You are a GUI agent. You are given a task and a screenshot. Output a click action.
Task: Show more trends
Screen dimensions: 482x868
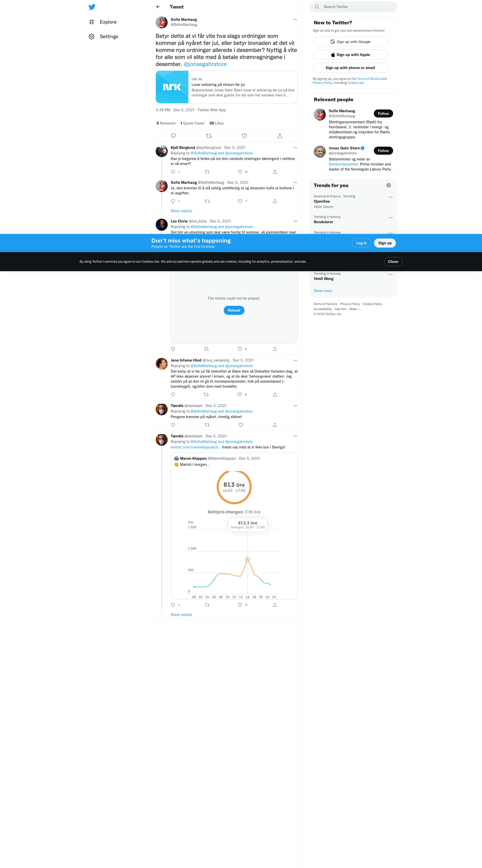[323, 291]
